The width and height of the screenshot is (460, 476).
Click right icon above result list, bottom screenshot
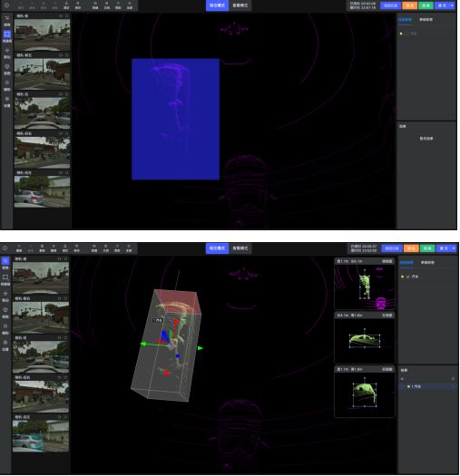click(453, 379)
